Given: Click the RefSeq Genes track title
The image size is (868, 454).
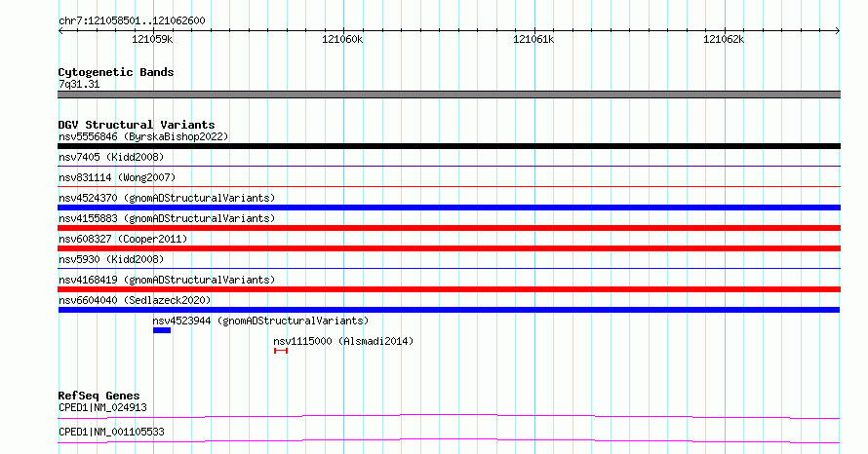Looking at the screenshot, I should 99,396.
